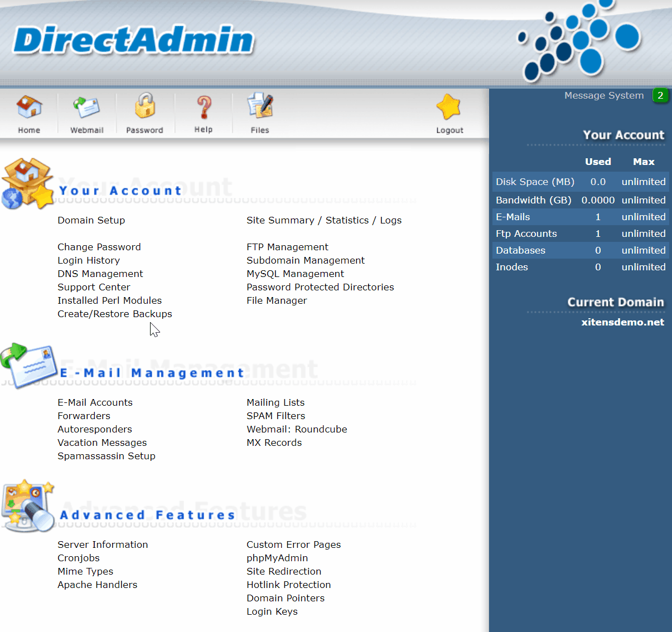
Task: View Server Information
Action: click(103, 545)
